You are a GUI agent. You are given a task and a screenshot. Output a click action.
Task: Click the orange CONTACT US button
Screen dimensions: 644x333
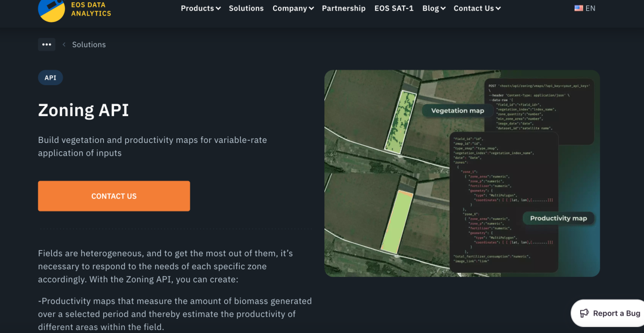click(x=114, y=196)
